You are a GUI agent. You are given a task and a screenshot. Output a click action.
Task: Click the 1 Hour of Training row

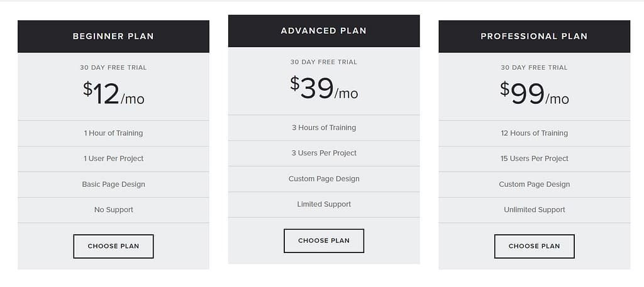point(113,133)
